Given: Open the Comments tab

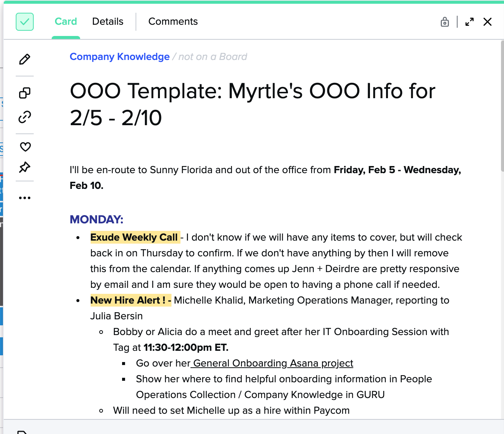Looking at the screenshot, I should click(173, 22).
